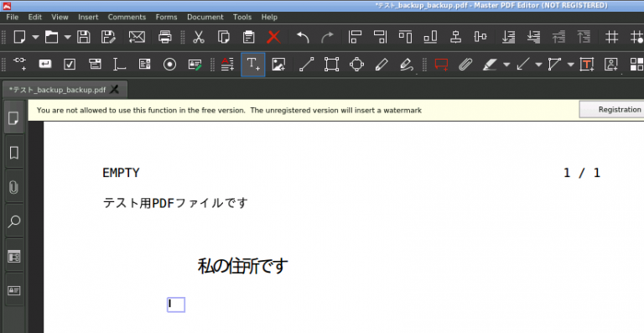Click the red Delete X icon

[x=273, y=37]
